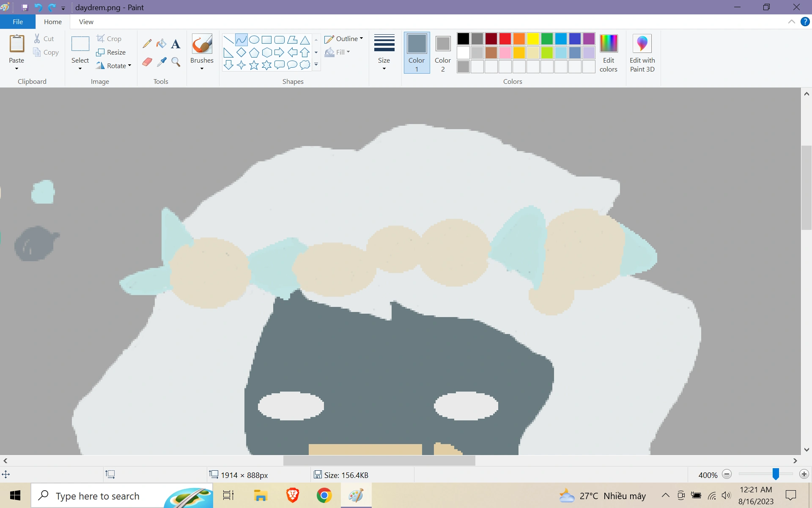The image size is (812, 508).
Task: Activate the Color 1 swatch
Action: [417, 53]
